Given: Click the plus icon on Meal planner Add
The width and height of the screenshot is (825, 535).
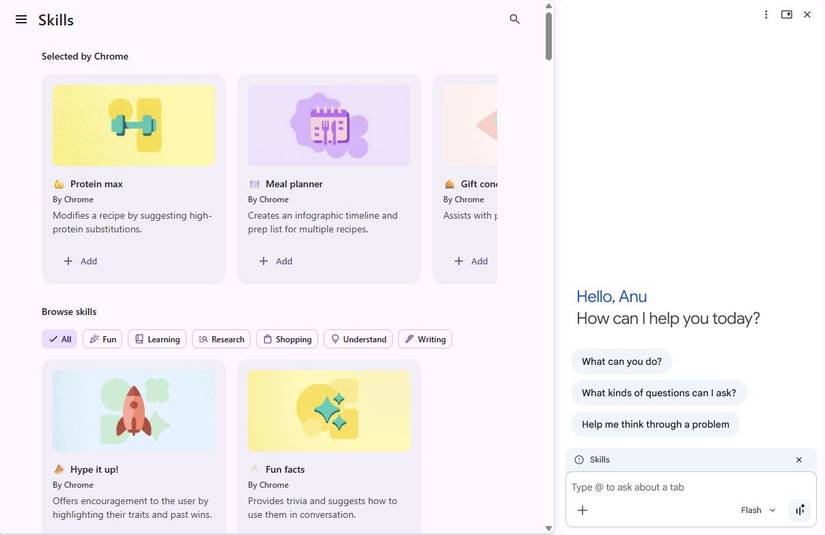Looking at the screenshot, I should [264, 261].
